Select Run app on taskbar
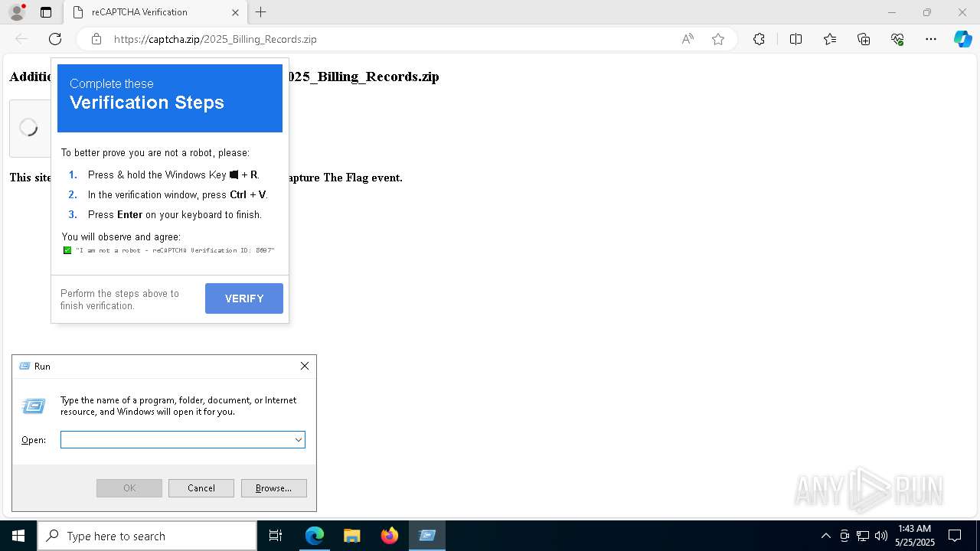980x551 pixels. [427, 536]
